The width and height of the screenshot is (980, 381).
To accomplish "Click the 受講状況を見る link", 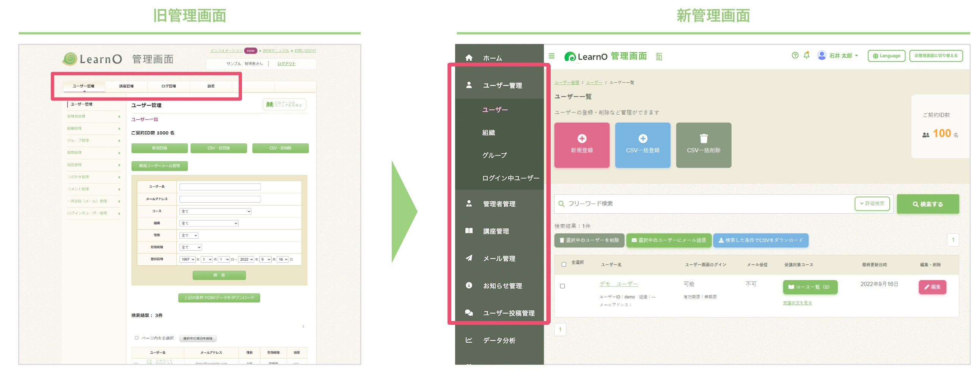I will click(x=797, y=303).
